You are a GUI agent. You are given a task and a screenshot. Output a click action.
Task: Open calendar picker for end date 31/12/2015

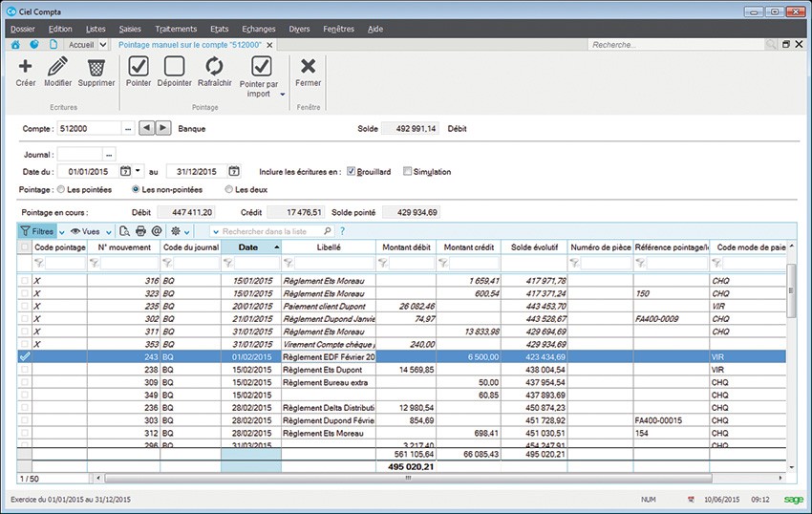(234, 171)
